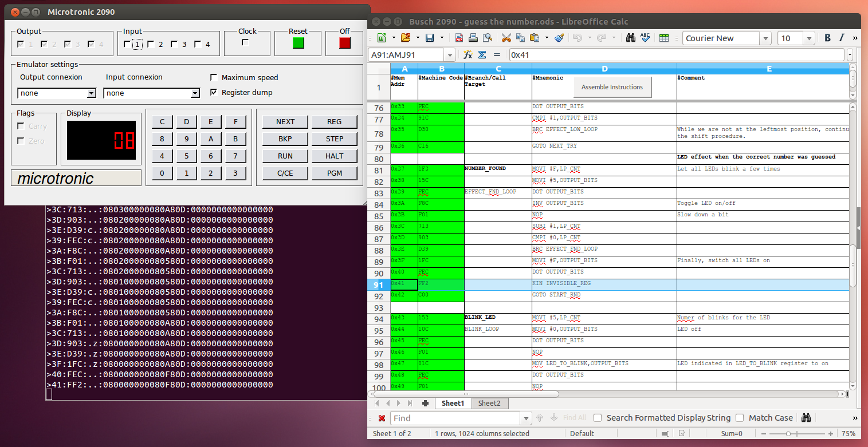The width and height of the screenshot is (868, 447).
Task: Switch to Sheet2 tab
Action: click(489, 403)
